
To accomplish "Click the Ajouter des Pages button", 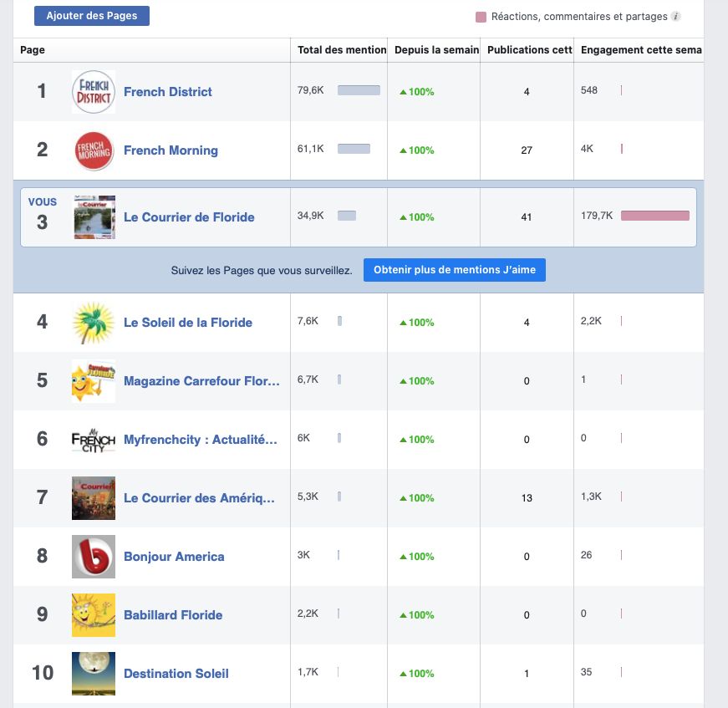I will tap(92, 16).
